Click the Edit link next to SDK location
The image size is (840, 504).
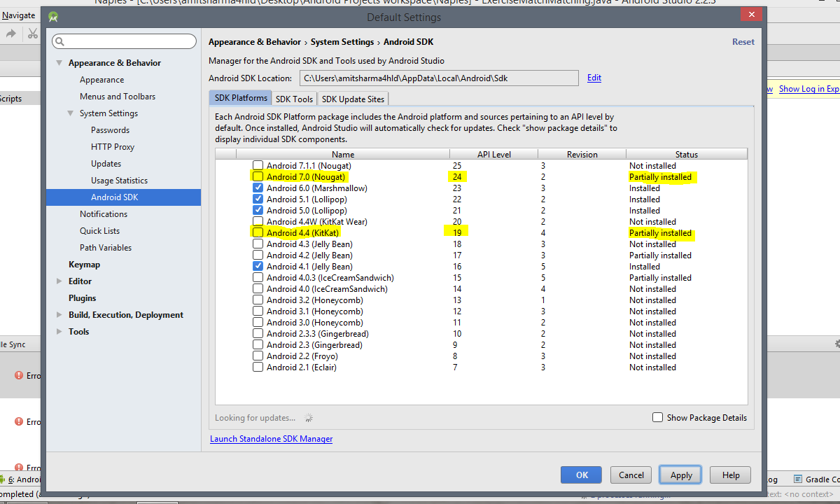click(x=594, y=78)
